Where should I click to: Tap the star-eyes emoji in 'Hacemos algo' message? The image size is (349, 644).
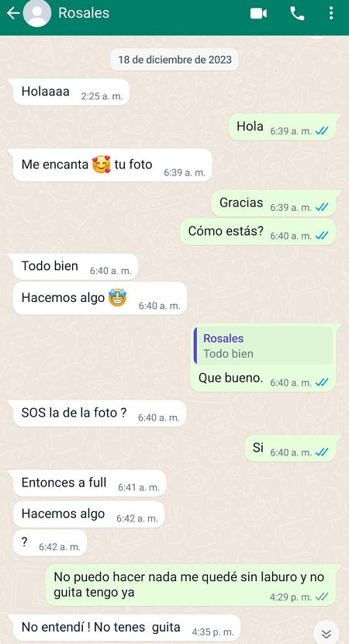(117, 297)
